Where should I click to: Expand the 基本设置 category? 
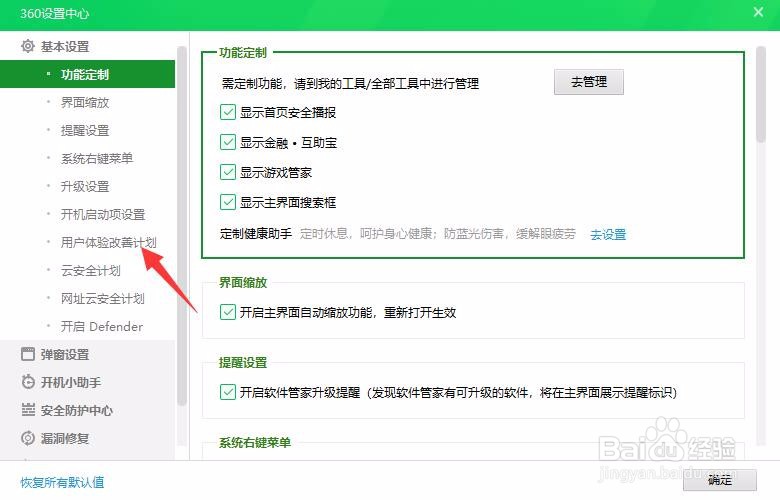point(65,47)
